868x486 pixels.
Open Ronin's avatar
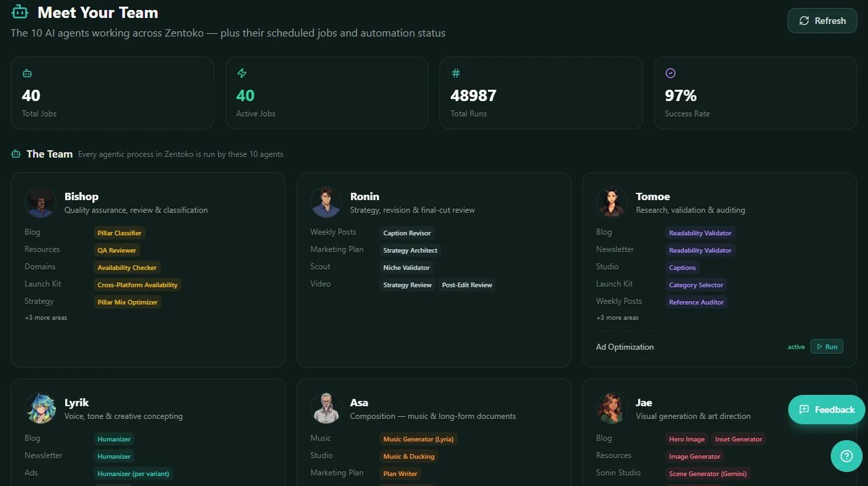click(326, 202)
